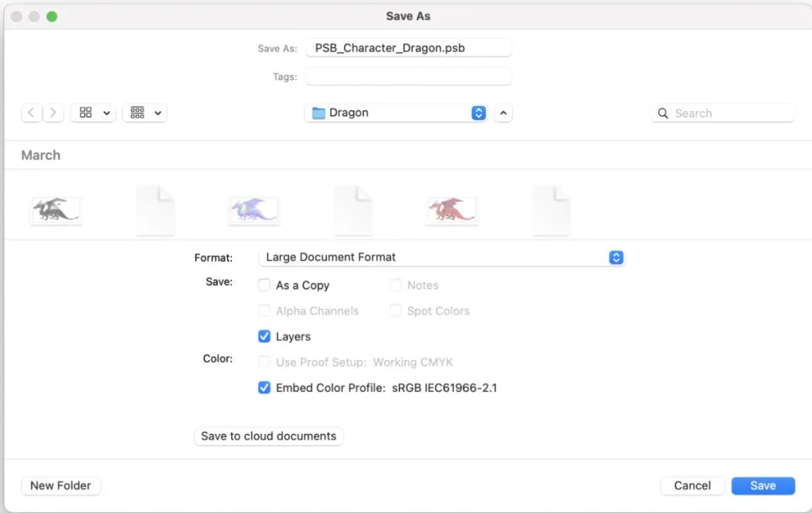Click the back navigation arrow
The image size is (812, 513).
(x=32, y=113)
